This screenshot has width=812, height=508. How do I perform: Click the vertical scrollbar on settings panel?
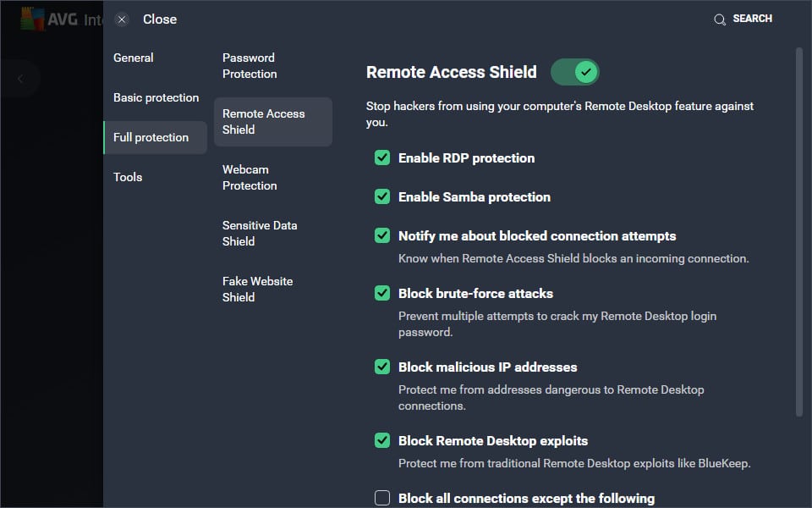799,232
